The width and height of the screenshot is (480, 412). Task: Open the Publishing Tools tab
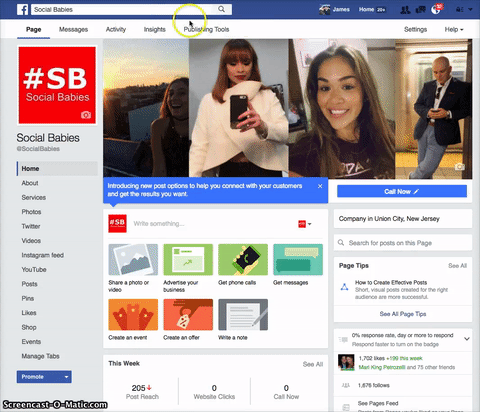click(206, 29)
